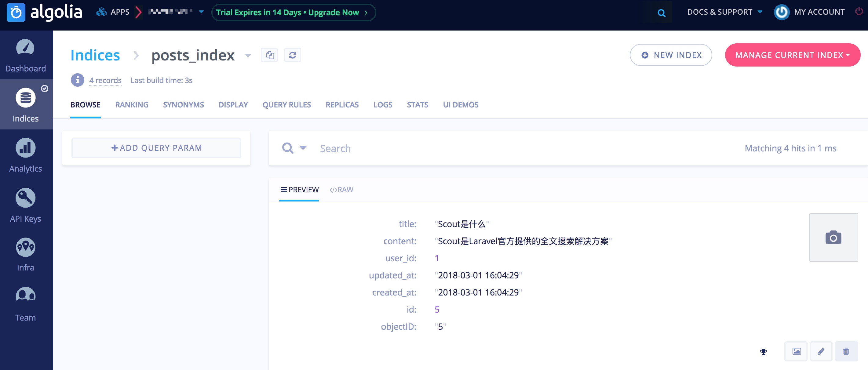Open Manage Current Index dropdown
This screenshot has width=868, height=370.
click(x=792, y=55)
